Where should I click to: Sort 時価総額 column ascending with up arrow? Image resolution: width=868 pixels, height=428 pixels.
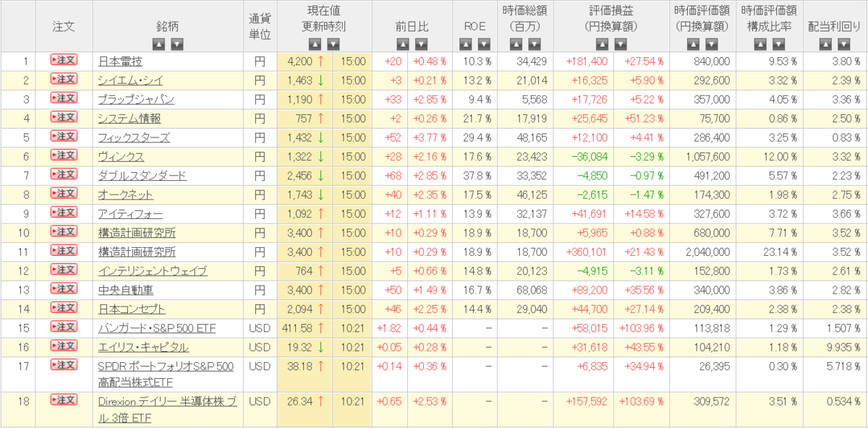point(516,44)
